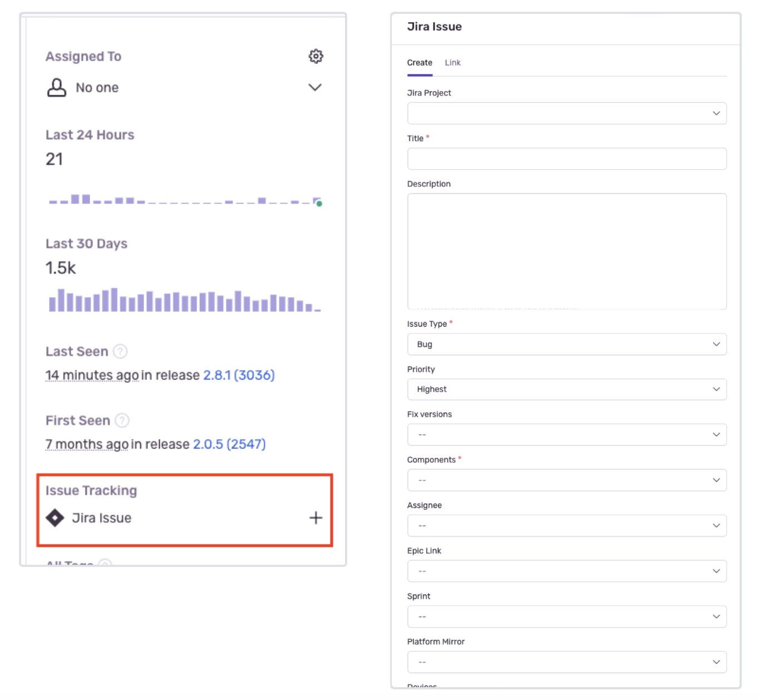
Task: Open the Assignee dropdown in Jira form
Action: (567, 526)
